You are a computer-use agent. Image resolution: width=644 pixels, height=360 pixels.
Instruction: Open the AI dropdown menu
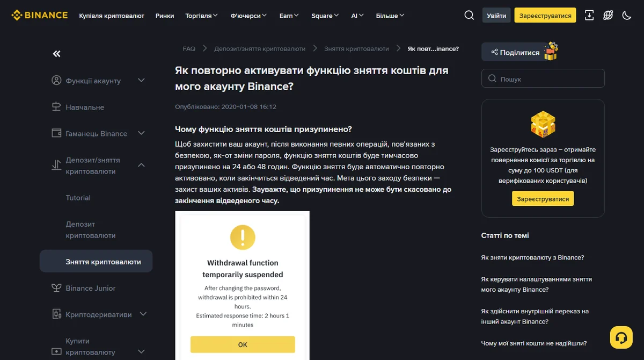point(357,16)
